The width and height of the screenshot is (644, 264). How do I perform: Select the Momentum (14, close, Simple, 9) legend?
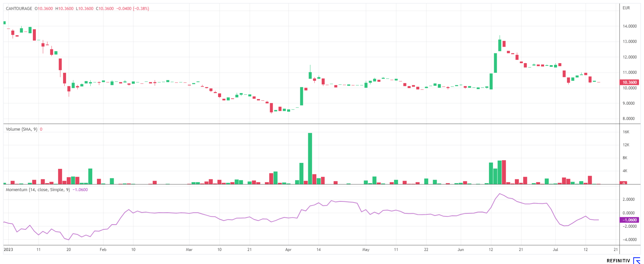coord(38,189)
